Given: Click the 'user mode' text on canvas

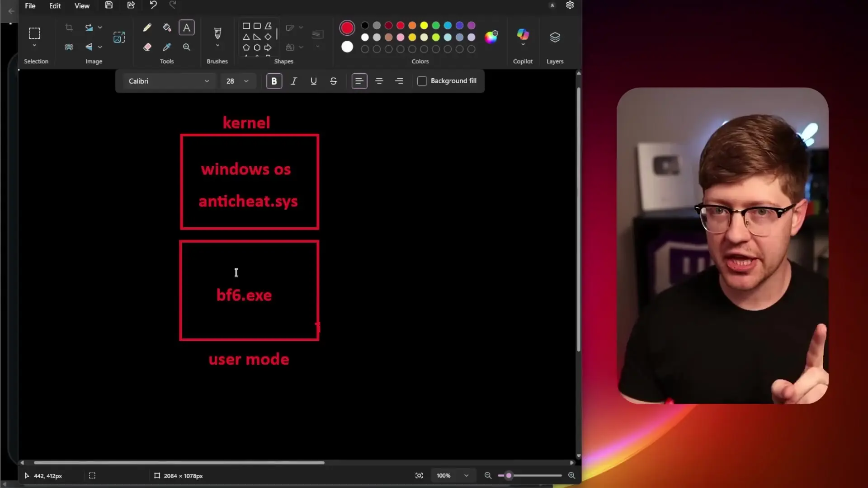Looking at the screenshot, I should point(249,360).
